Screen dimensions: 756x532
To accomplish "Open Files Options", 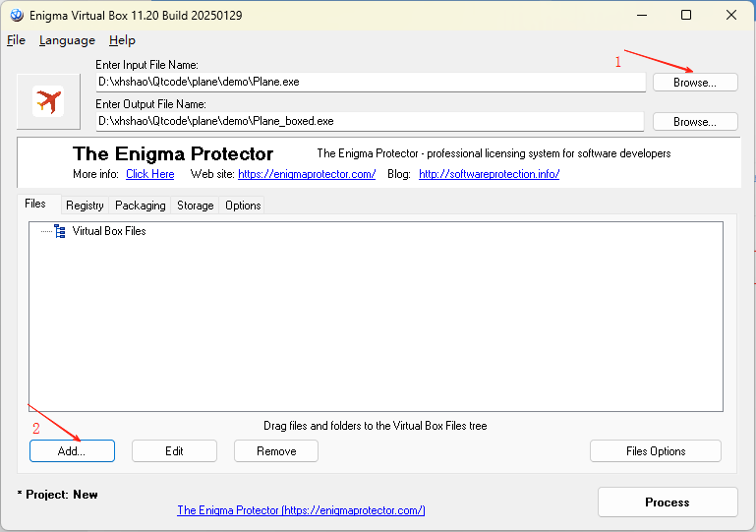I will click(x=656, y=451).
